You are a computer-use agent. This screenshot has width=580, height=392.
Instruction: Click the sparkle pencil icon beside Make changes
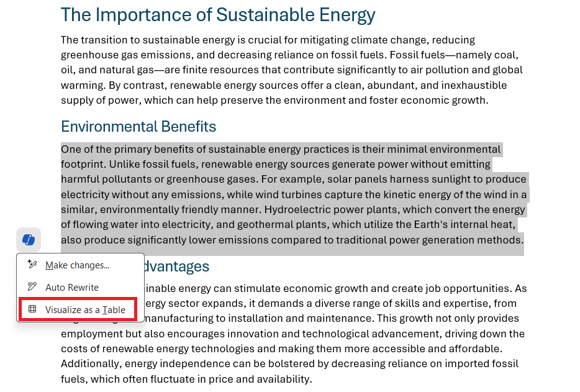pos(32,264)
